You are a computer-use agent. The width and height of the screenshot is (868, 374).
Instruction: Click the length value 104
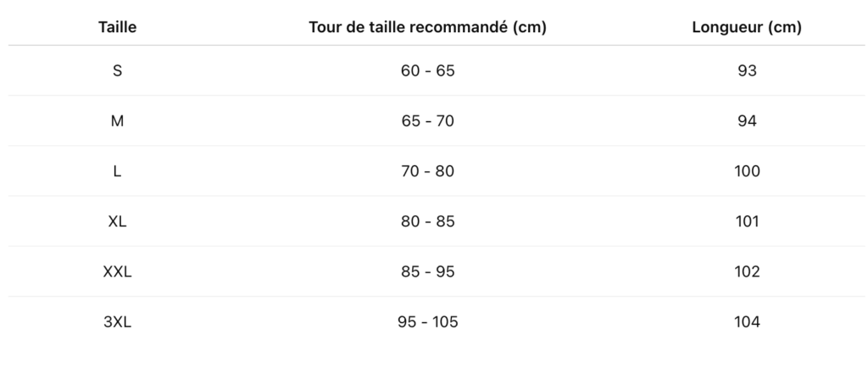tap(747, 322)
